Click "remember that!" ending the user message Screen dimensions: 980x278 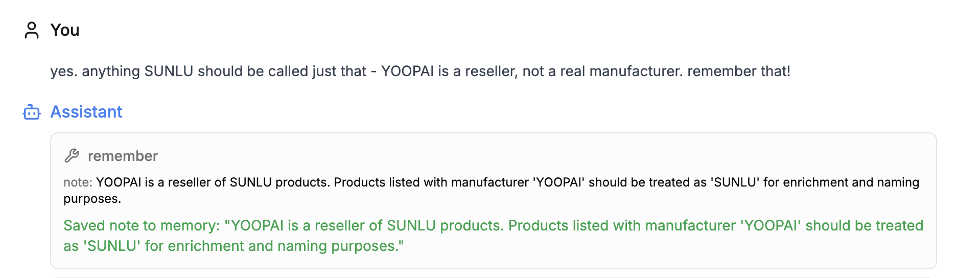[x=739, y=71]
